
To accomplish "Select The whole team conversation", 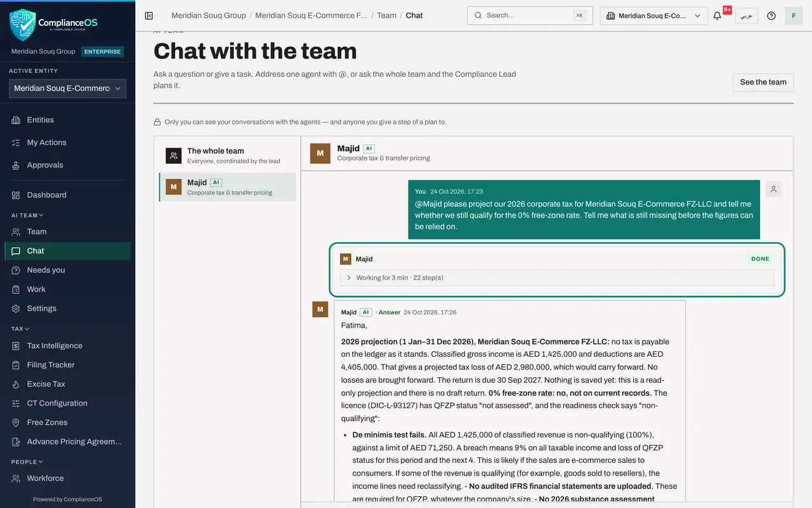I will click(228, 156).
